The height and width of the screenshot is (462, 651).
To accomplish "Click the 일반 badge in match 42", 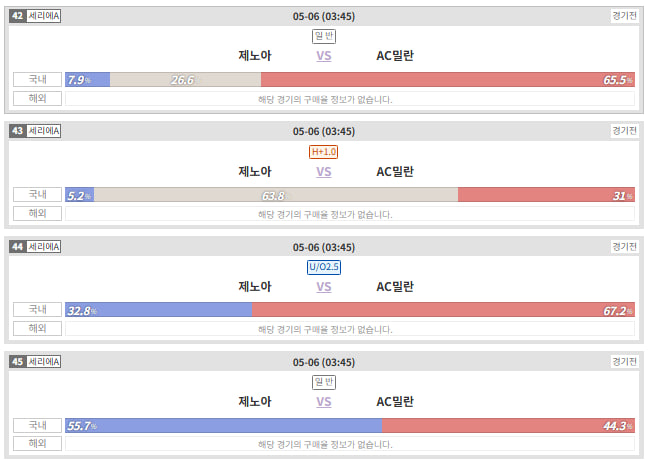I will (324, 36).
